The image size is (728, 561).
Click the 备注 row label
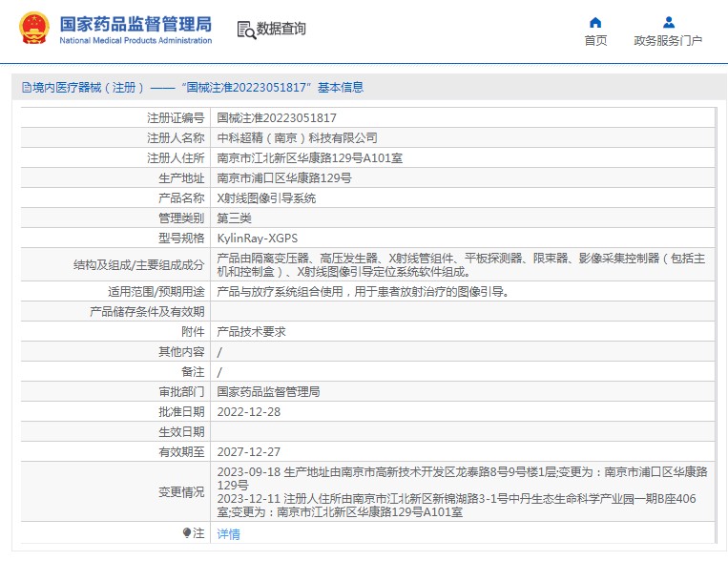193,372
